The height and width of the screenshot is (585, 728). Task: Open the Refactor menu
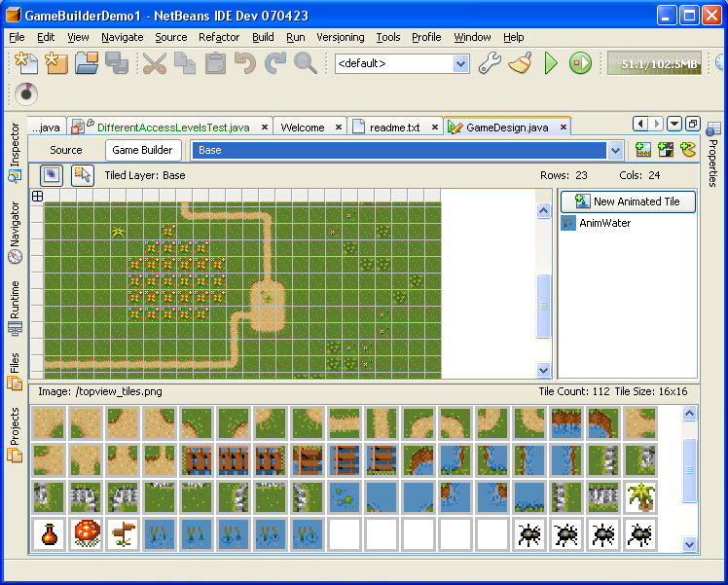click(219, 37)
